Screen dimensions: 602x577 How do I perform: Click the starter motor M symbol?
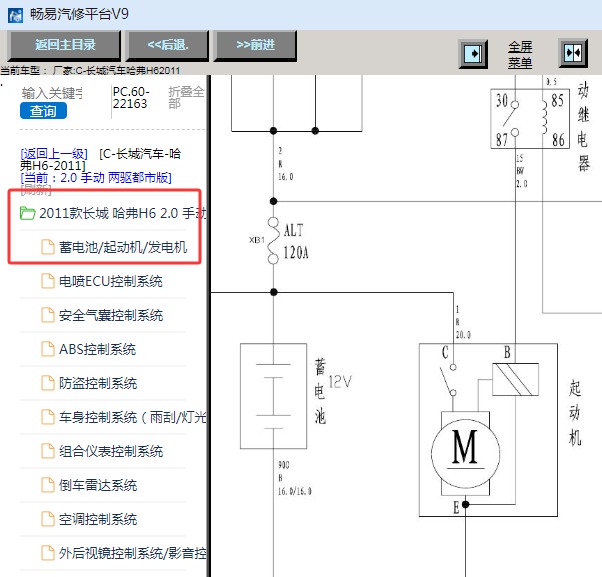[465, 454]
